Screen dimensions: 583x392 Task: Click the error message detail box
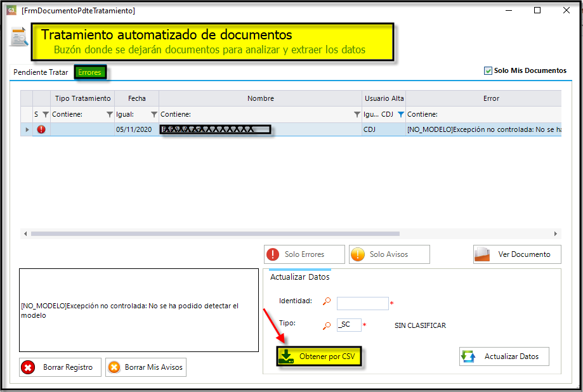139,310
